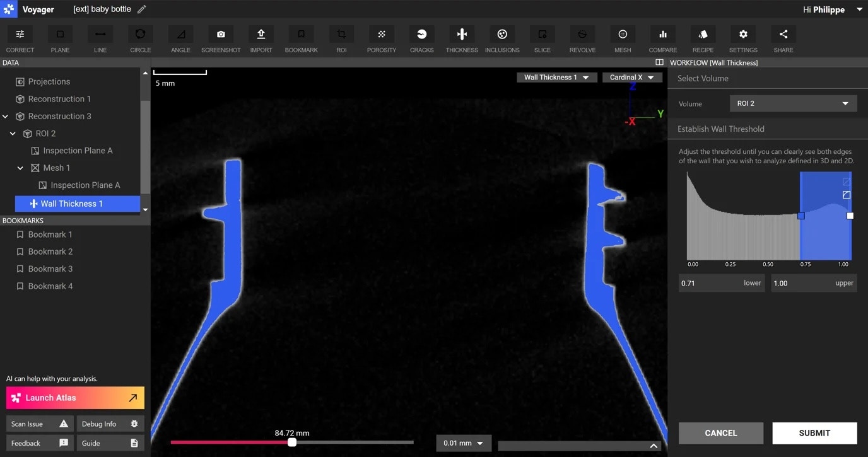Viewport: 868px width, 457px height.
Task: Open the Cardinal X orientation dropdown
Action: point(632,78)
